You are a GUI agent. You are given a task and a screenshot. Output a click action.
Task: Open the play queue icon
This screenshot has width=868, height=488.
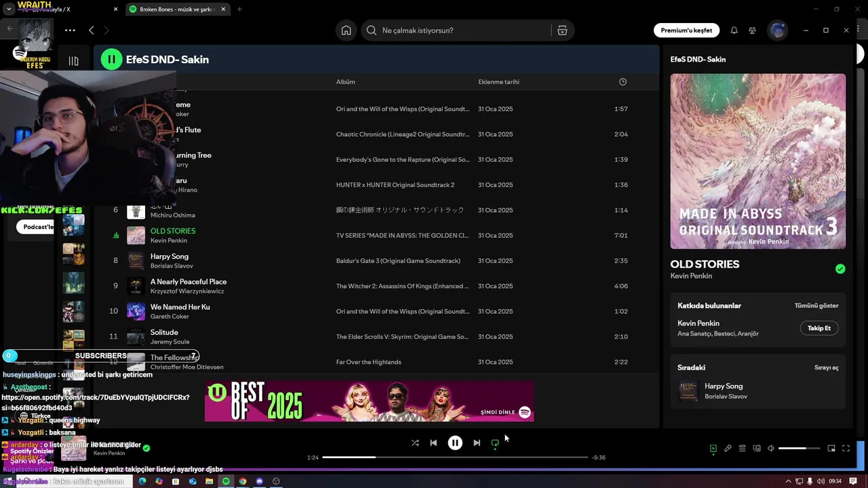[x=742, y=449]
